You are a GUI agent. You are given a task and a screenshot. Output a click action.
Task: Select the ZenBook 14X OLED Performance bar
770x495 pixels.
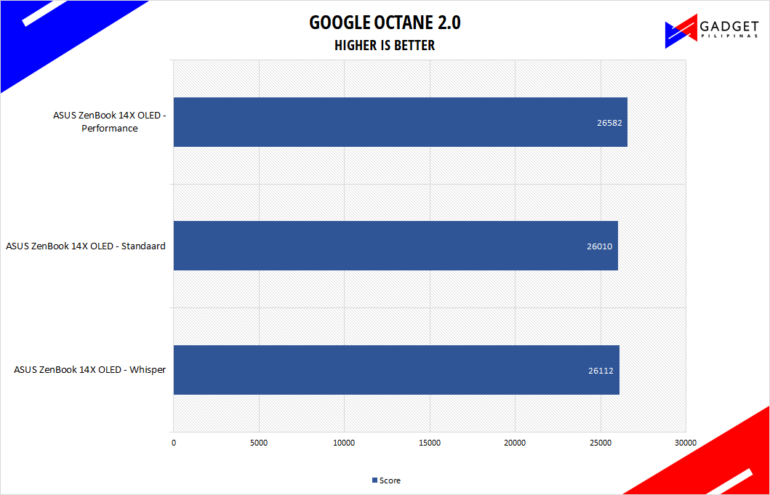click(x=400, y=122)
